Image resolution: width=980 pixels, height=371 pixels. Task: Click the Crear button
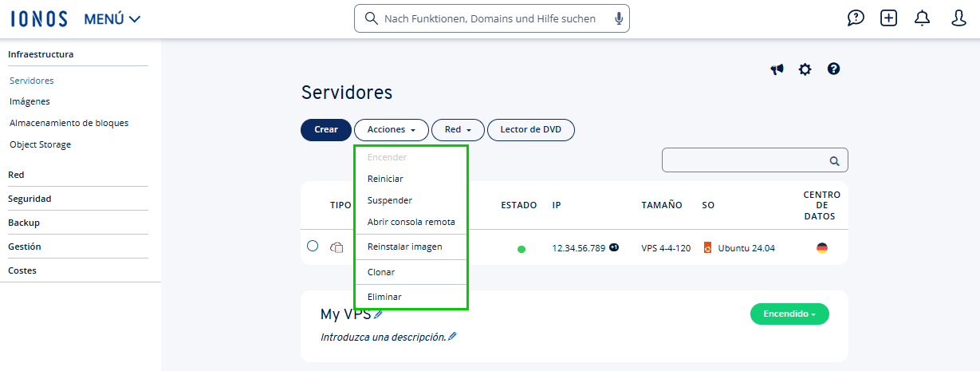pos(326,129)
